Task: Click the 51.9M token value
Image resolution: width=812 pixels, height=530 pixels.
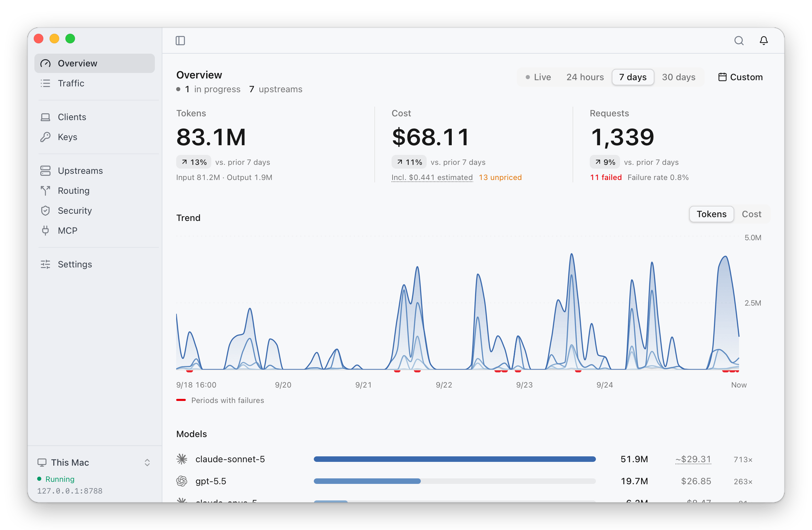Action: (634, 459)
